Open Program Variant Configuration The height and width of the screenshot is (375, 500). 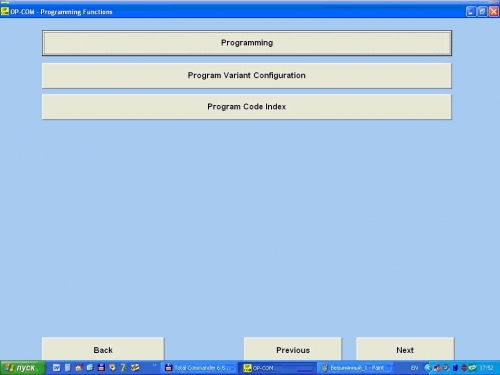[x=247, y=76]
